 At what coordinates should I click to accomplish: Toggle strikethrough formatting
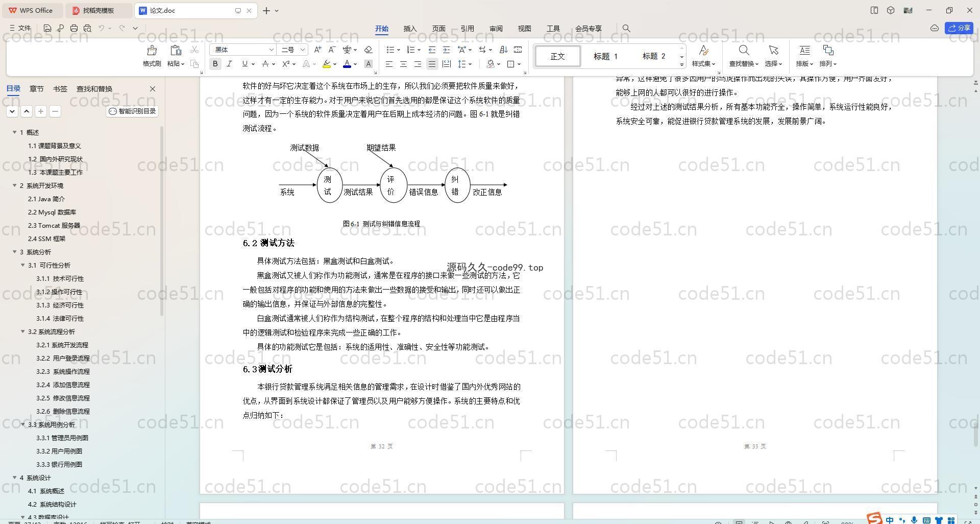265,64
